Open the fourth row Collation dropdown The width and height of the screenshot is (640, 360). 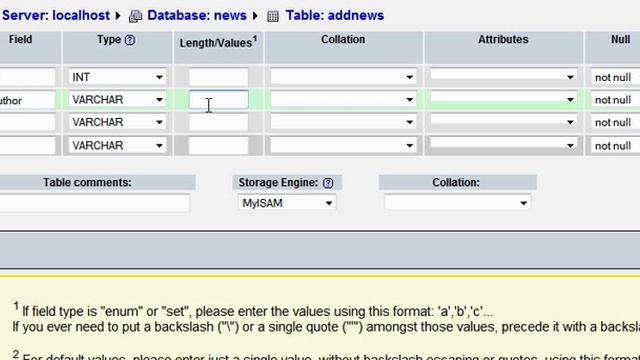coord(343,145)
